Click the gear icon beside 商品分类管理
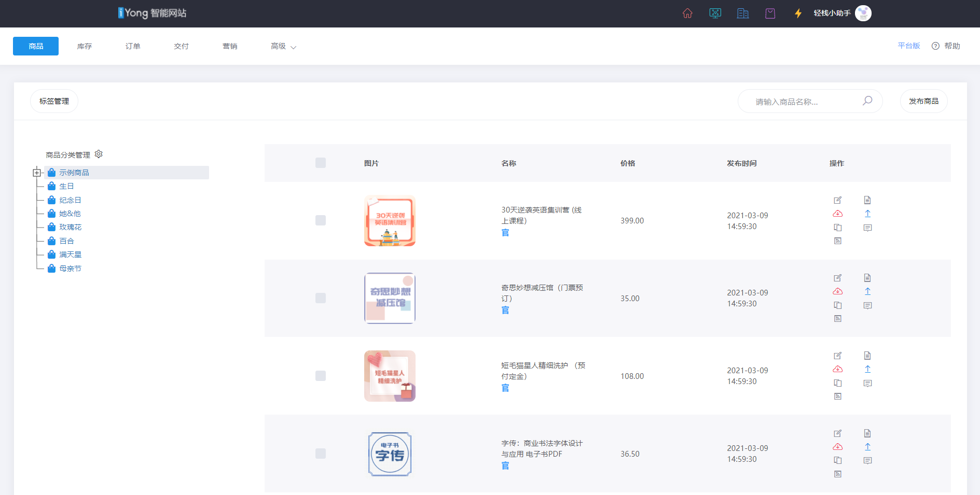Viewport: 980px width, 495px height. tap(99, 154)
